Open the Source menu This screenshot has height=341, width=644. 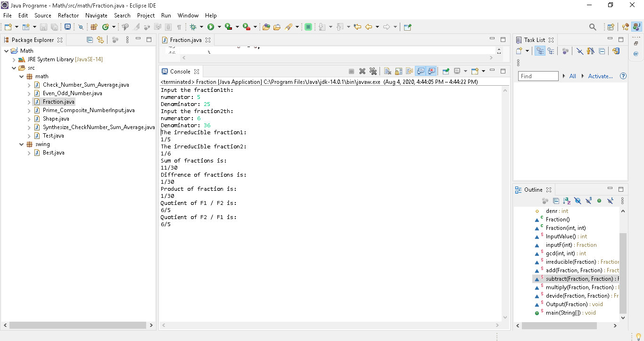tap(43, 16)
